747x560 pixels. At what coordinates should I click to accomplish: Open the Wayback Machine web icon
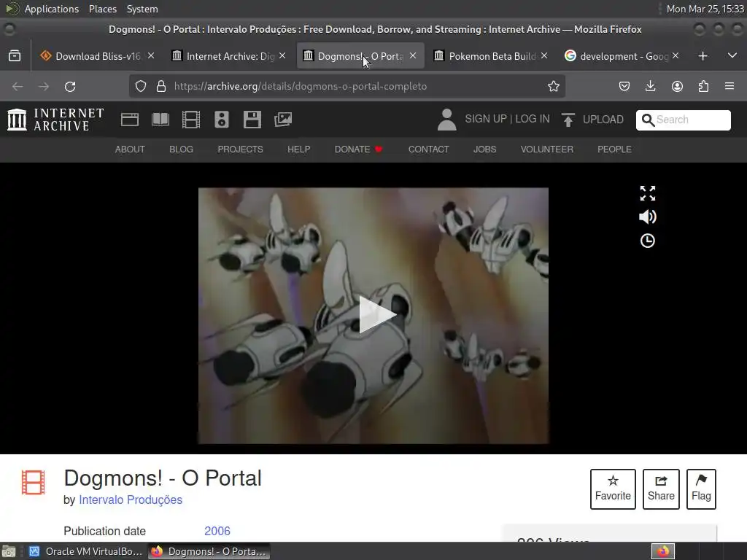pos(130,119)
